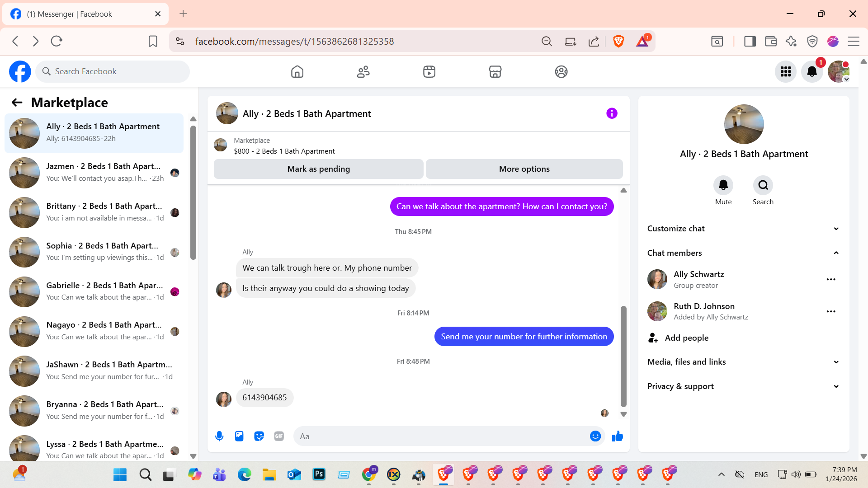Viewport: 868px width, 488px height.
Task: Toggle the conversation information panel
Action: (x=612, y=113)
